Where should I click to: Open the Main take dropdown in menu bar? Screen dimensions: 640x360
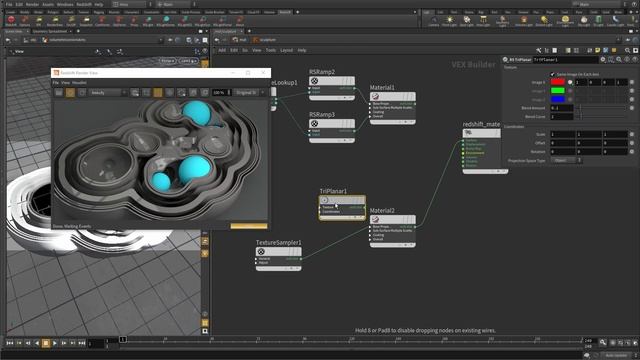pyautogui.click(x=596, y=4)
